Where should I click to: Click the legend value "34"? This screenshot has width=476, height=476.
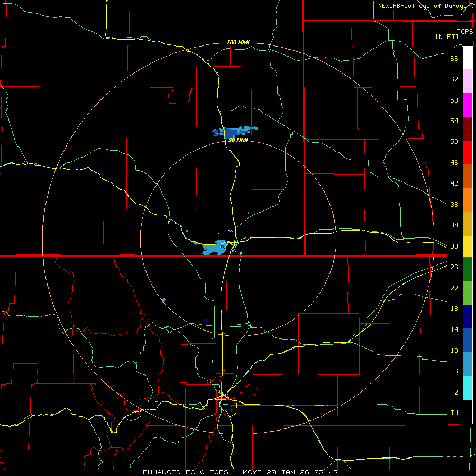pyautogui.click(x=454, y=225)
